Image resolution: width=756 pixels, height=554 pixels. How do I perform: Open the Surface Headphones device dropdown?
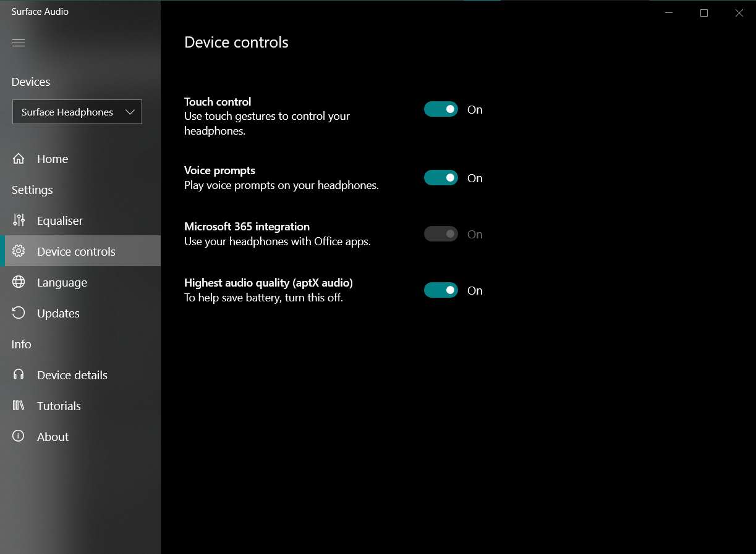77,112
